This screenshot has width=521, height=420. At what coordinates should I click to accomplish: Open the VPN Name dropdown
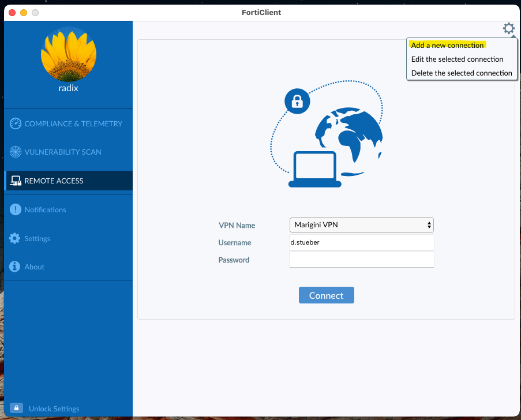(361, 225)
